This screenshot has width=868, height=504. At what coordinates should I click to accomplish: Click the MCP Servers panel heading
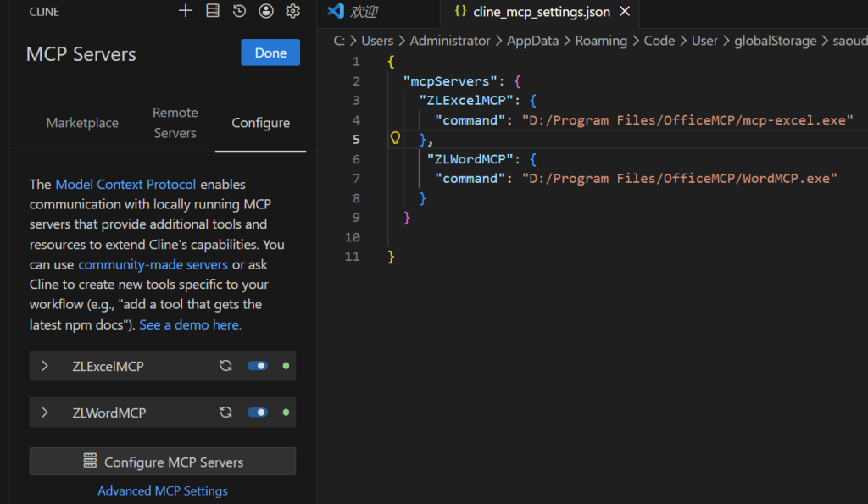pos(81,54)
